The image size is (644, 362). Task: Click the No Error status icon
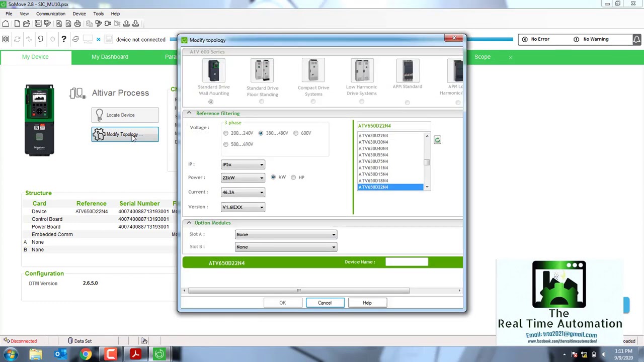click(x=525, y=39)
